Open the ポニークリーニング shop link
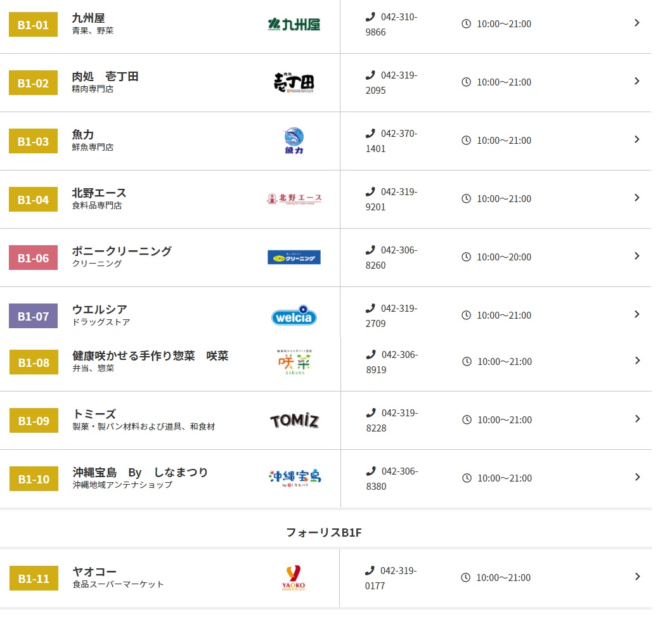672x626 pixels. coord(122,251)
